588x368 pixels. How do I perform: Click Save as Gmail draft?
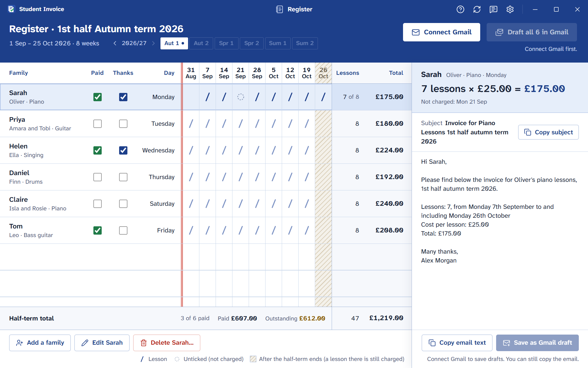(x=537, y=343)
